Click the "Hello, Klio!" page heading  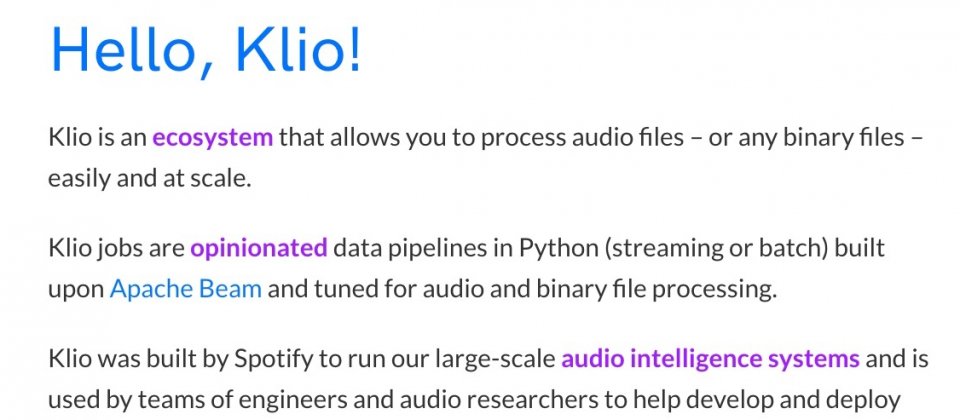pos(206,51)
